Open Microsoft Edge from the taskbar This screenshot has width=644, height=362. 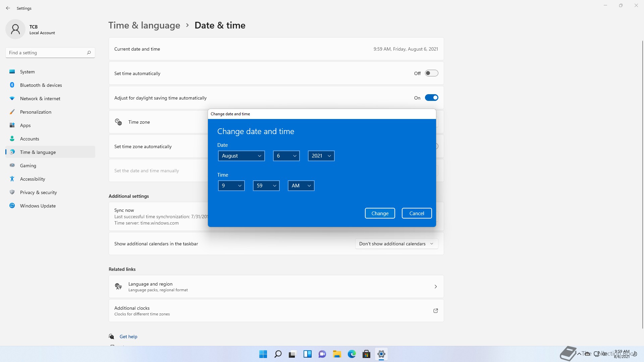pos(352,354)
